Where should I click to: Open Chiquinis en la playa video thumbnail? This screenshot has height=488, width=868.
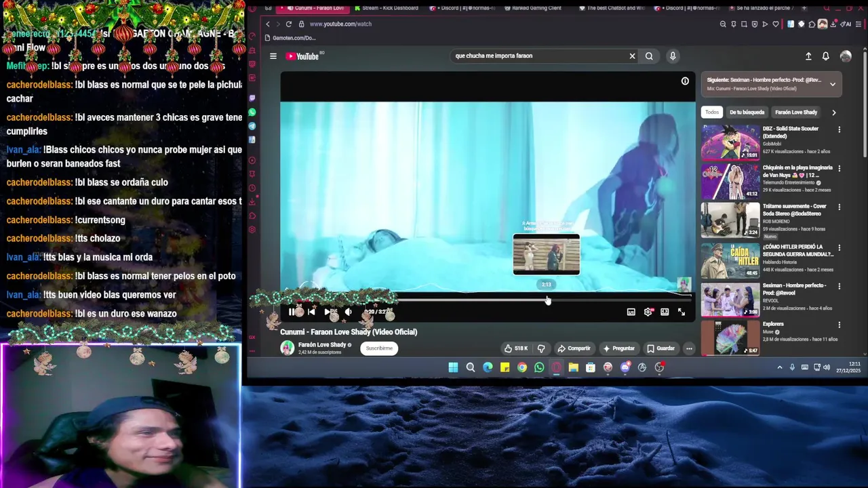point(730,181)
